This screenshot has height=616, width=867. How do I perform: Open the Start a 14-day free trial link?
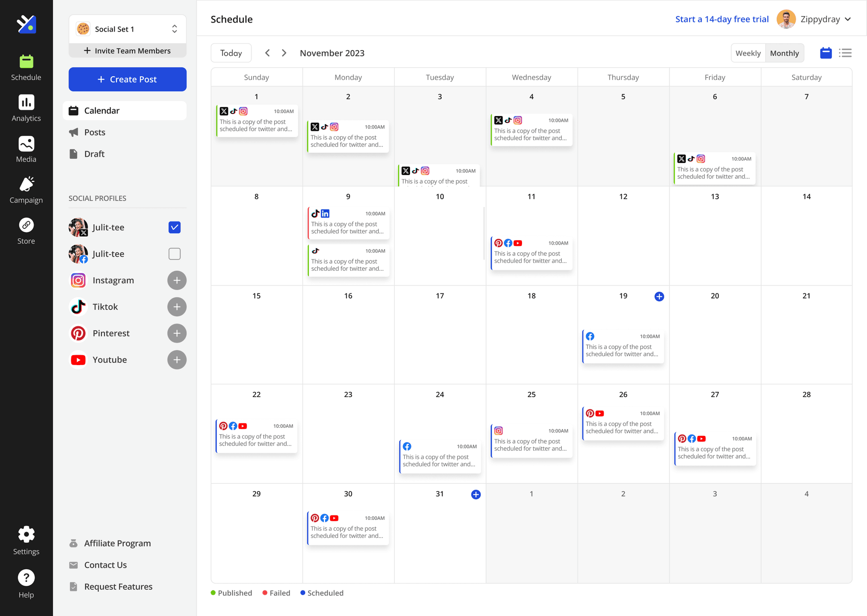[722, 19]
